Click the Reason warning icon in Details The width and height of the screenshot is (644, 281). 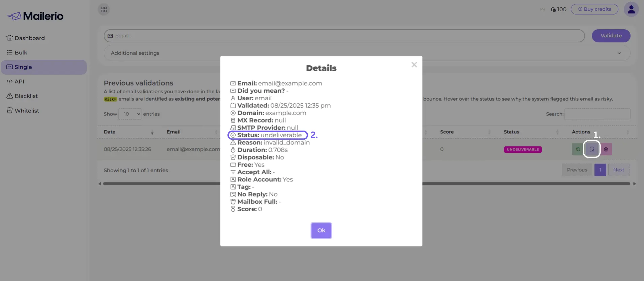(233, 142)
